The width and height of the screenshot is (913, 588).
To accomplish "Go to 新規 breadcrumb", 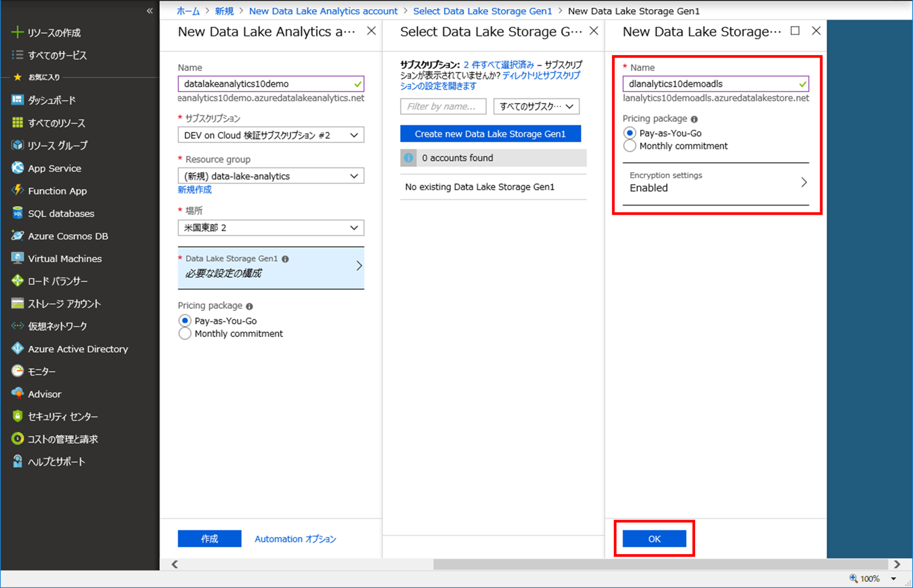I will coord(224,11).
